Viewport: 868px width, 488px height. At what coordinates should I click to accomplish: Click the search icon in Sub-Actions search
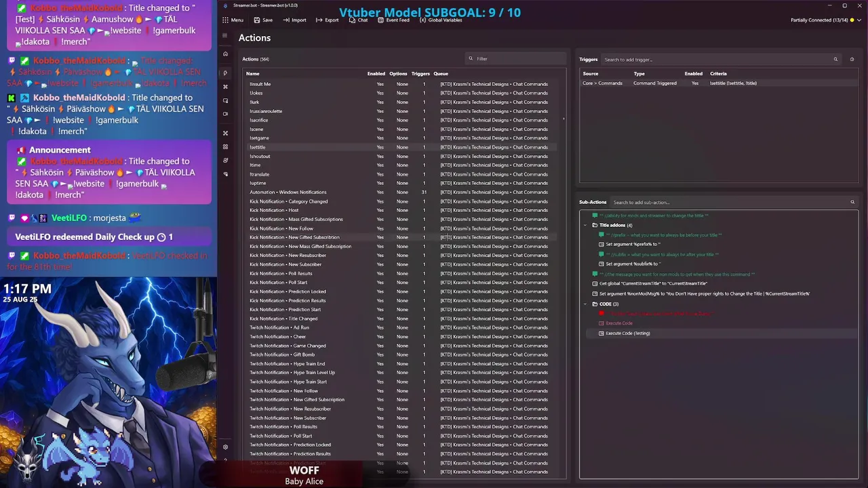(852, 202)
